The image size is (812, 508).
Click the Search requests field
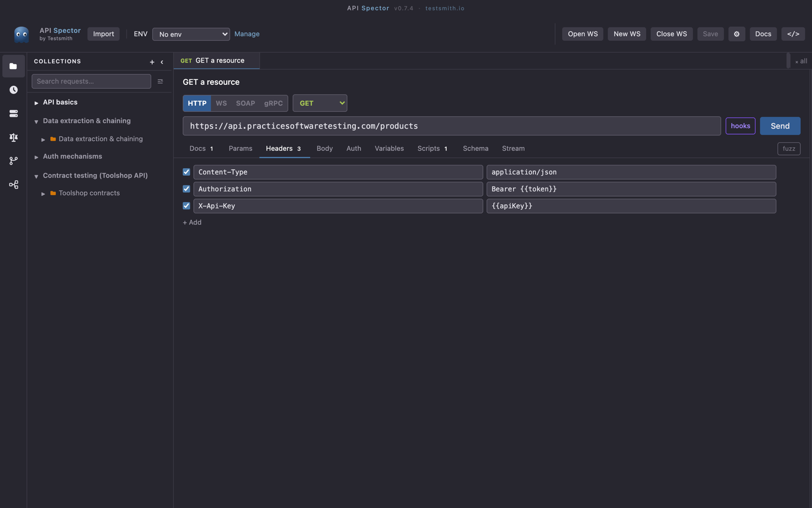point(91,81)
